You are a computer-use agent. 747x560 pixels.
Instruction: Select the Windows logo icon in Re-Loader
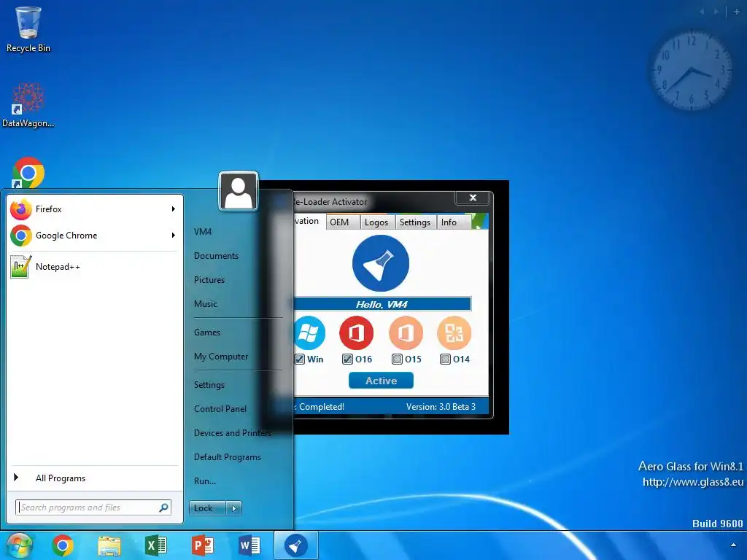tap(309, 332)
